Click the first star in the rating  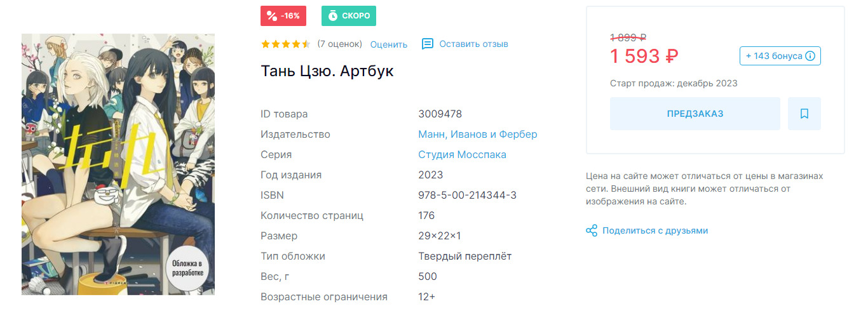point(266,44)
